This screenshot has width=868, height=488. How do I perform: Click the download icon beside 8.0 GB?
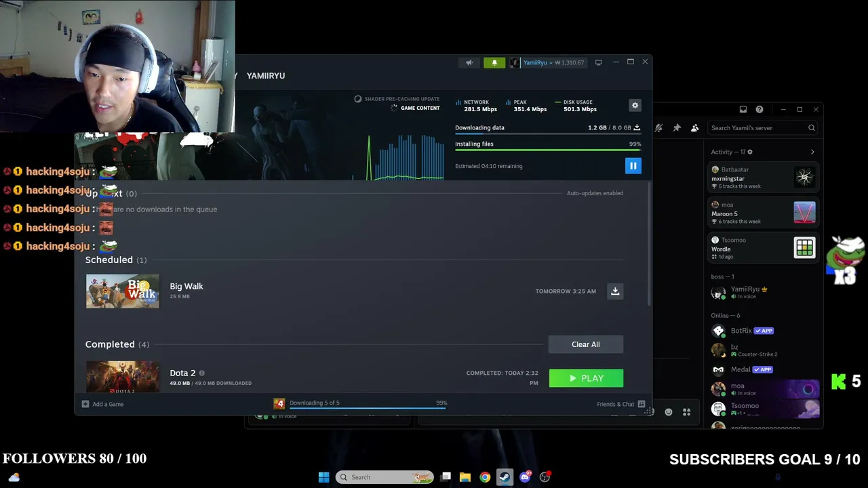tap(637, 127)
